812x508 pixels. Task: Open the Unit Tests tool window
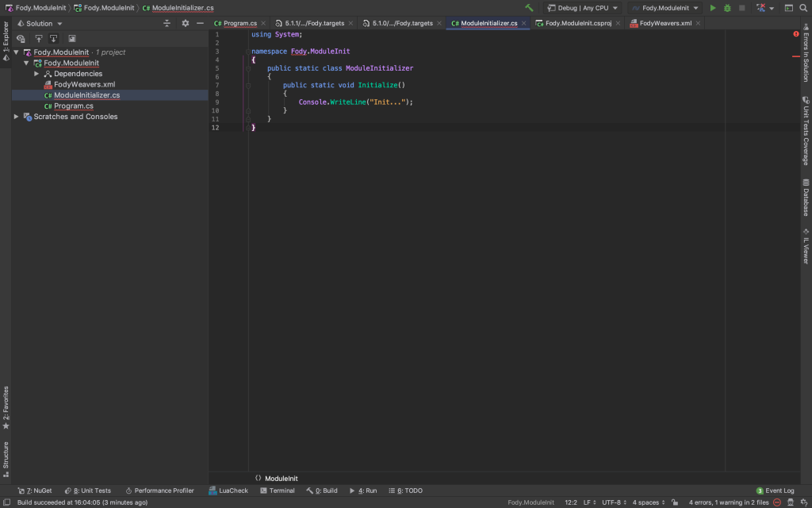pyautogui.click(x=87, y=491)
